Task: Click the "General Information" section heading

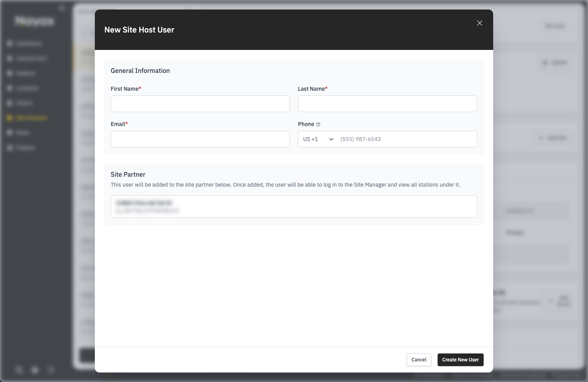Action: (x=140, y=71)
